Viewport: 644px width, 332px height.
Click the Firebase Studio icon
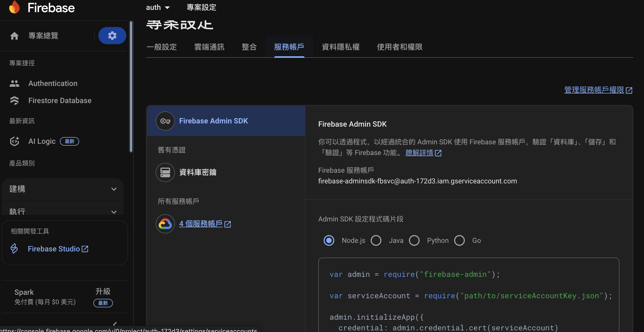click(x=14, y=249)
